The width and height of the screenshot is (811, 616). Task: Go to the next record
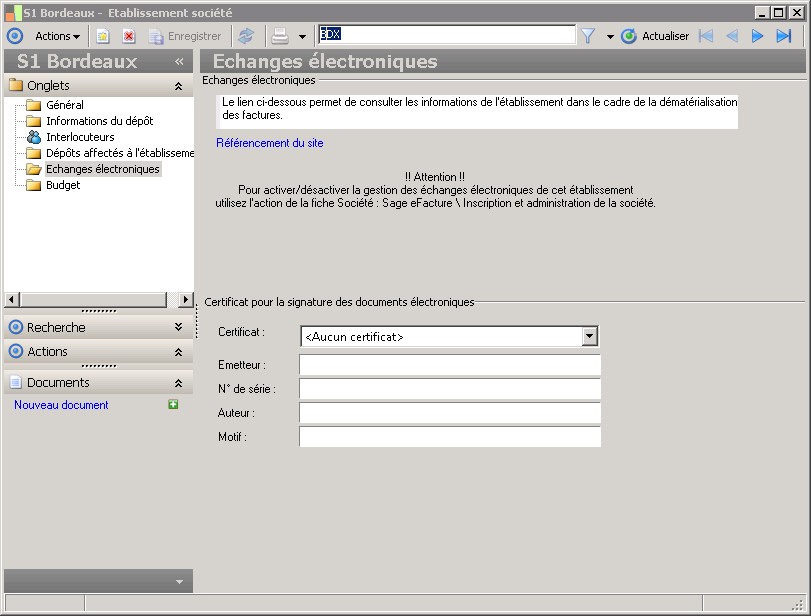point(757,36)
